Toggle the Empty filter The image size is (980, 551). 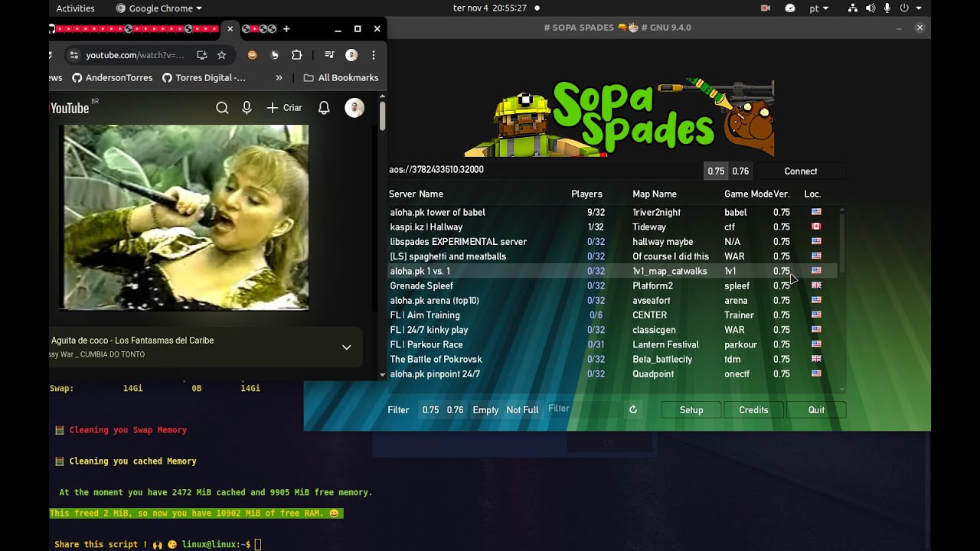tap(485, 410)
